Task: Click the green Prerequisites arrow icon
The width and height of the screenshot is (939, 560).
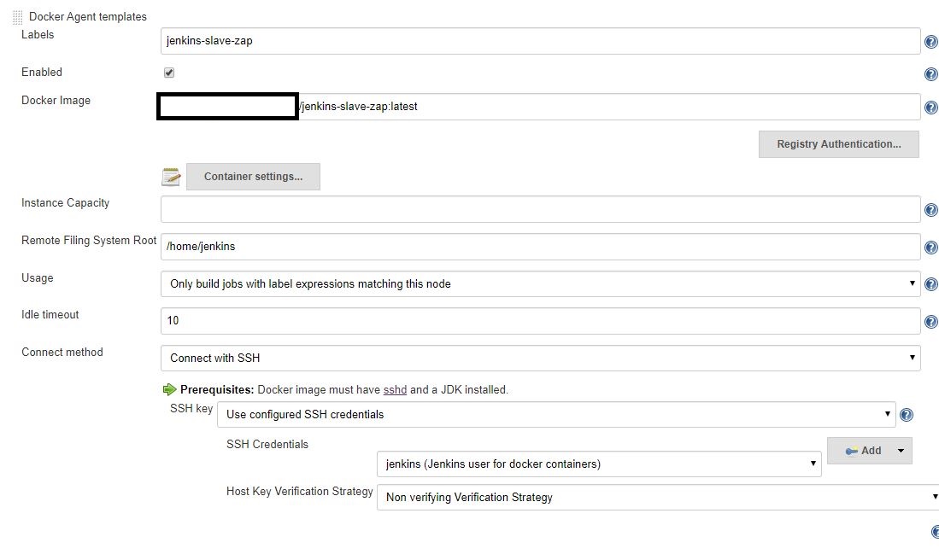Action: pos(168,389)
